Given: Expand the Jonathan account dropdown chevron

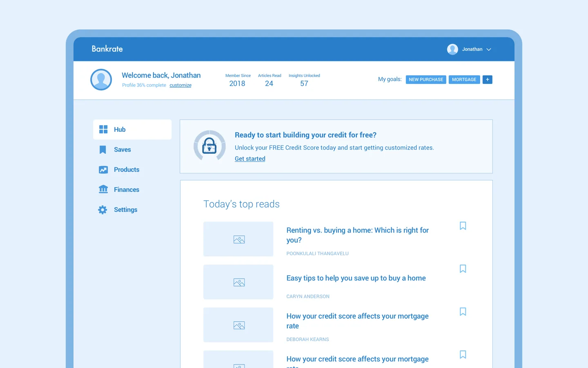Looking at the screenshot, I should [x=489, y=49].
